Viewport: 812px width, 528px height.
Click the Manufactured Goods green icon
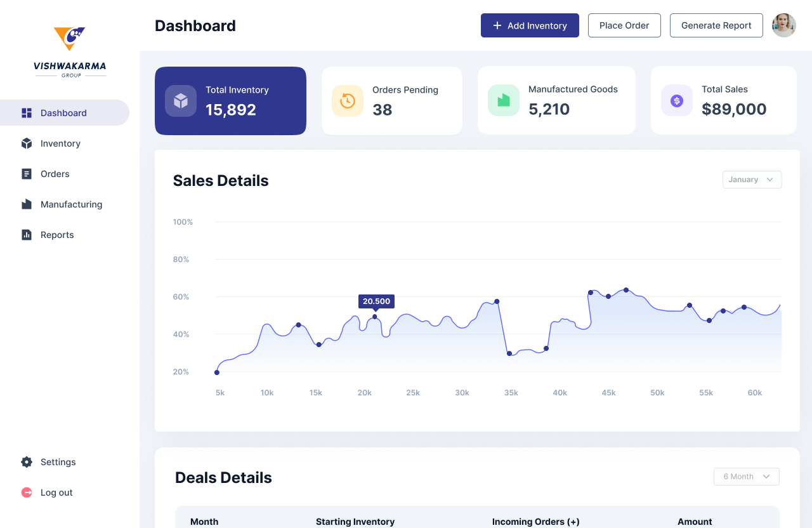pos(504,100)
